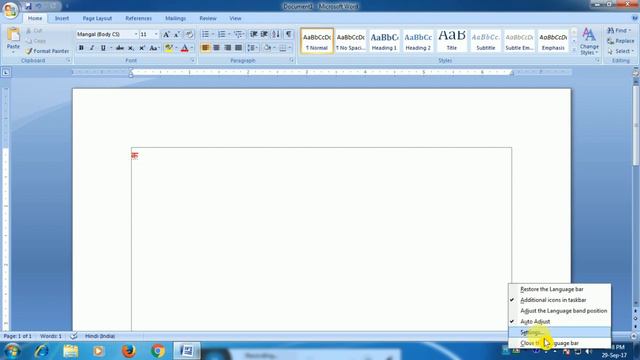
Task: Open Internet Explorer from the taskbar
Action: tap(41, 351)
